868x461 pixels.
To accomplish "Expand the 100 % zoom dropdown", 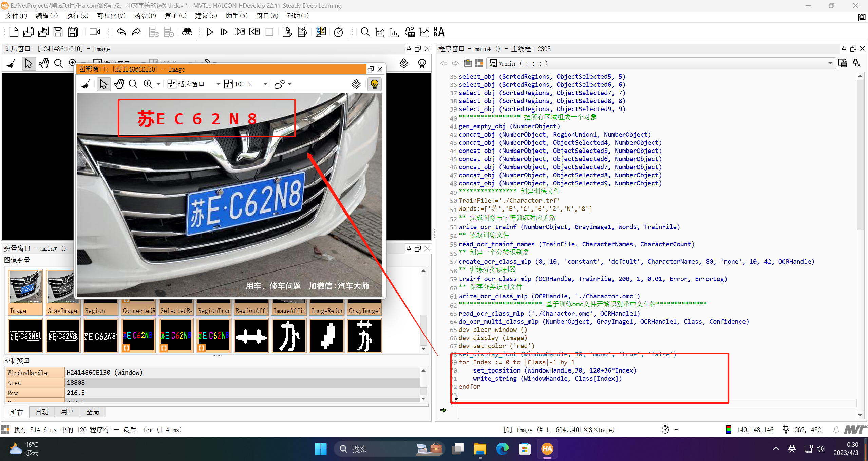I will click(265, 84).
